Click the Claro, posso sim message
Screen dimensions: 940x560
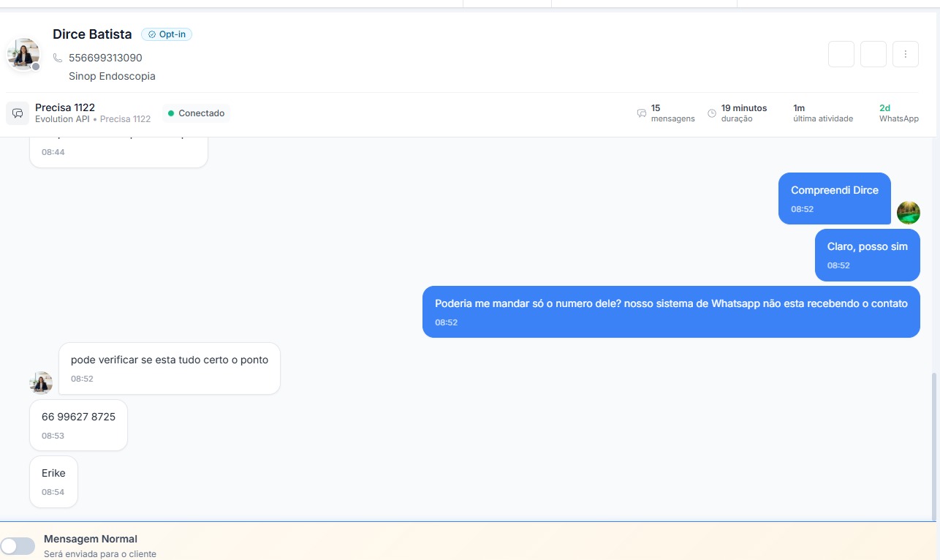coord(867,254)
